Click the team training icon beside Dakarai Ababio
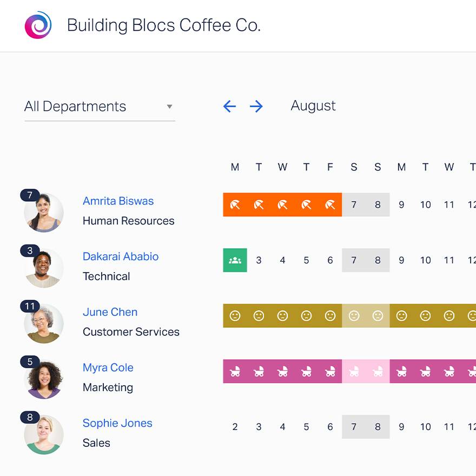 (x=235, y=260)
